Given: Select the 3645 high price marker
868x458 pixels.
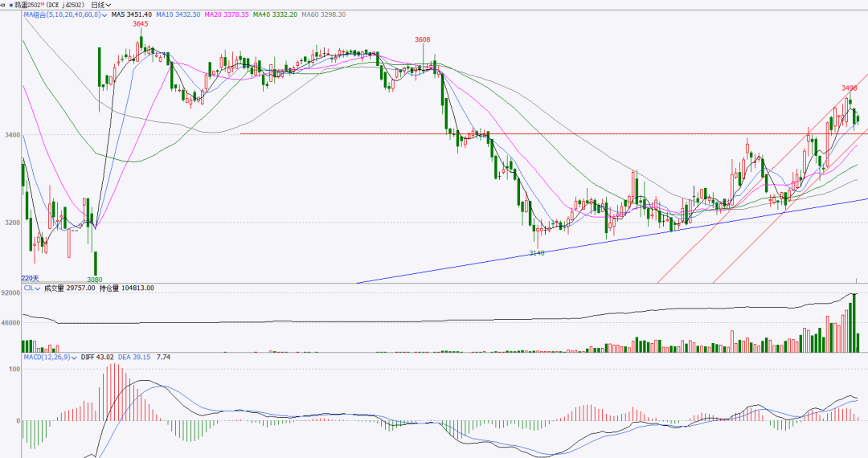Looking at the screenshot, I should (x=141, y=24).
